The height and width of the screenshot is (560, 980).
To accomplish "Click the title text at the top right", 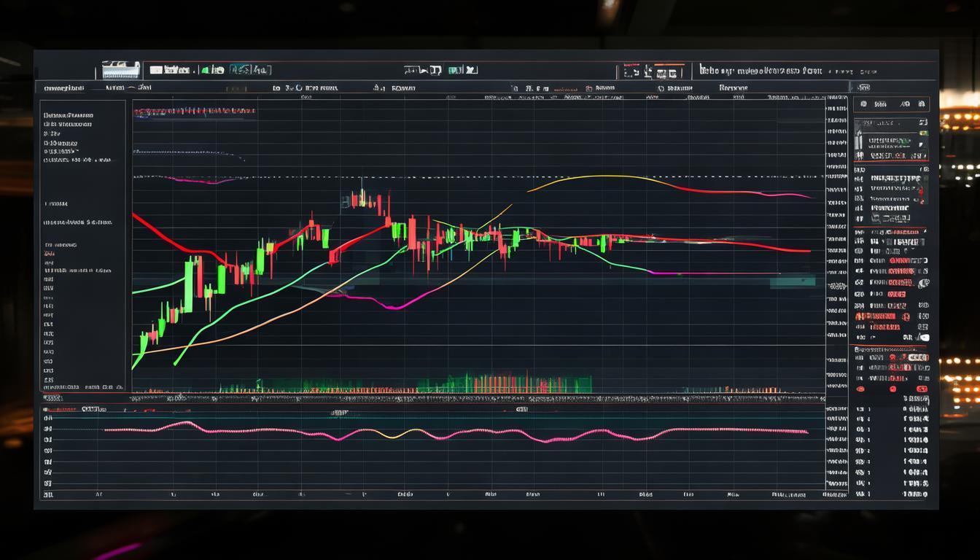I will tap(760, 71).
